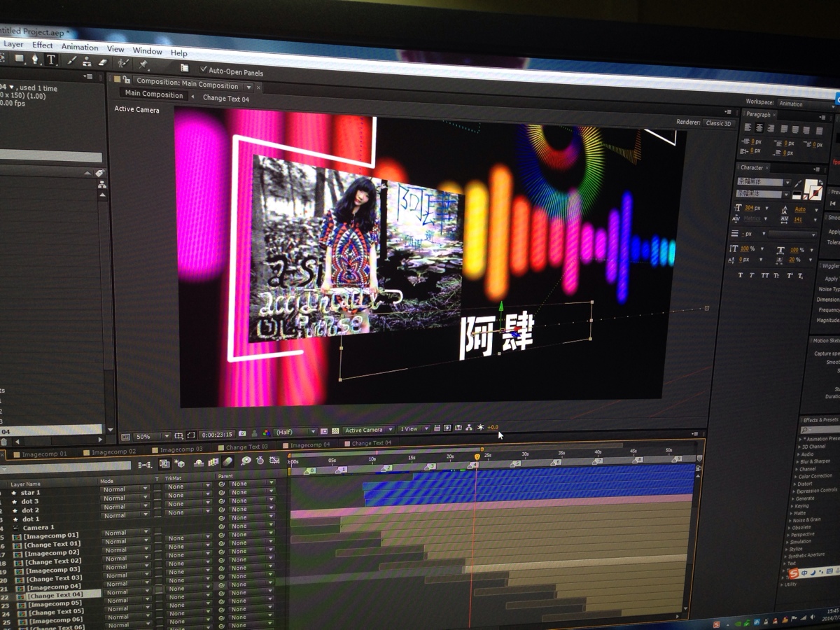Toggle the Character/Paragraph panels icon in toolbar
Viewport: 840px width, 630px height.
pyautogui.click(x=184, y=67)
